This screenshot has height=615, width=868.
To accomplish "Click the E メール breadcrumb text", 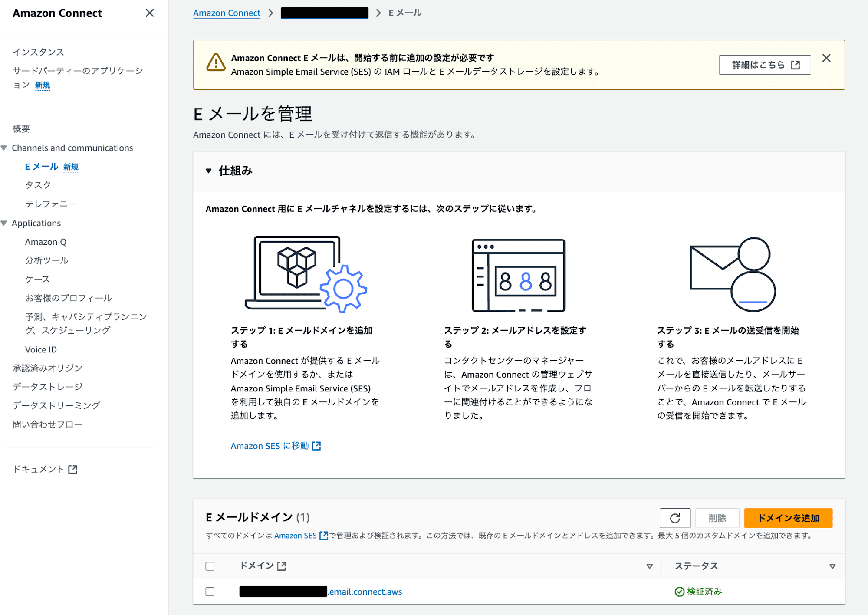I will tap(405, 13).
